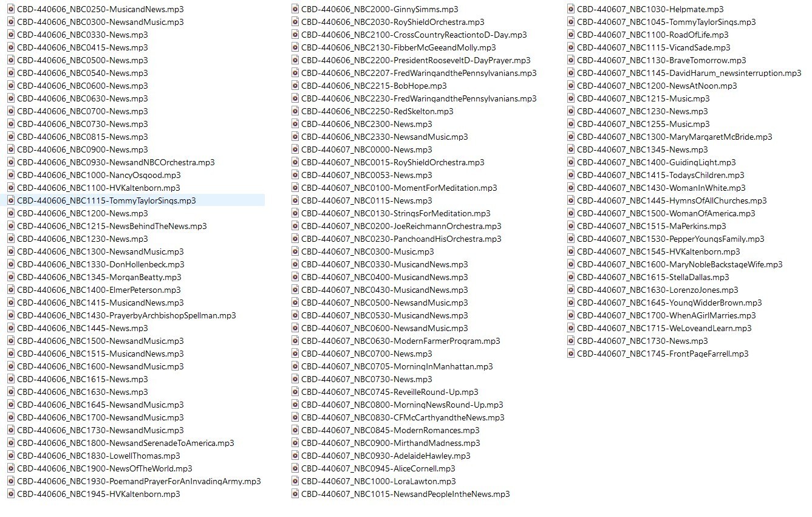Click file name CBD-440607_NBC0845-ModernRomances.mp3
This screenshot has height=517, width=812.
tap(391, 430)
